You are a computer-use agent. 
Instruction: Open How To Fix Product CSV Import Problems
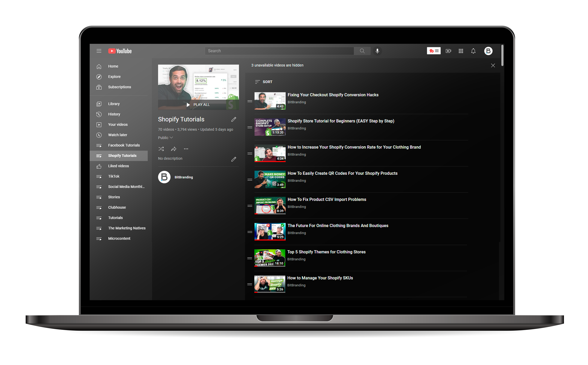tap(327, 199)
